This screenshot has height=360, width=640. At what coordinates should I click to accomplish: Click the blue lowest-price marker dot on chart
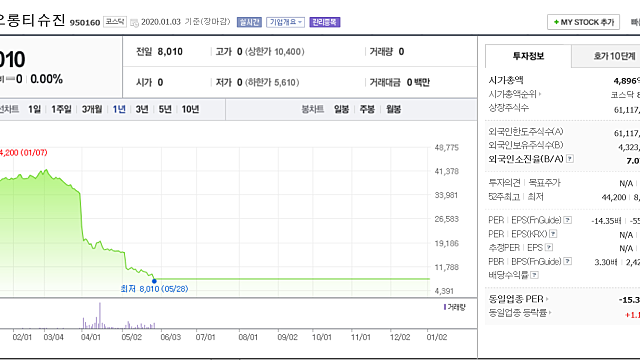[154, 281]
